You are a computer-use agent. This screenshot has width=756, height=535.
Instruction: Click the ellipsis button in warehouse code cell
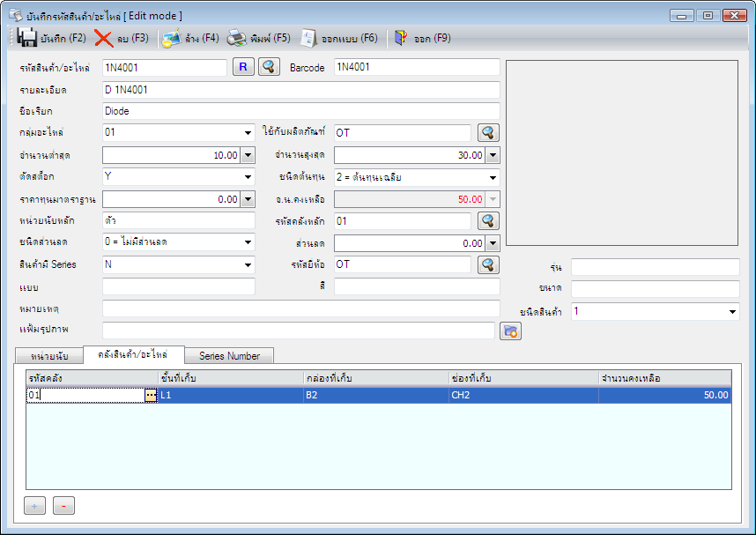tap(151, 397)
